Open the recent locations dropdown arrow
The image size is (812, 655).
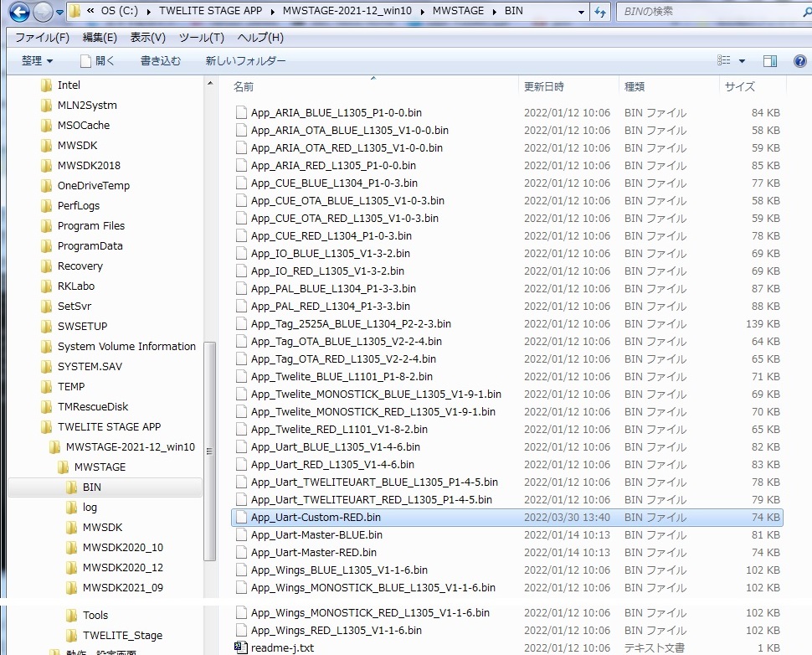point(59,13)
